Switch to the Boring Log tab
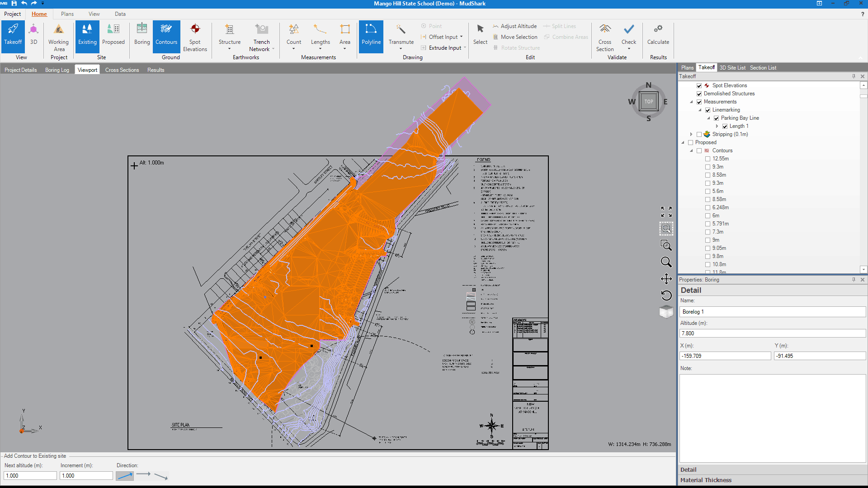The height and width of the screenshot is (488, 868). tap(57, 70)
